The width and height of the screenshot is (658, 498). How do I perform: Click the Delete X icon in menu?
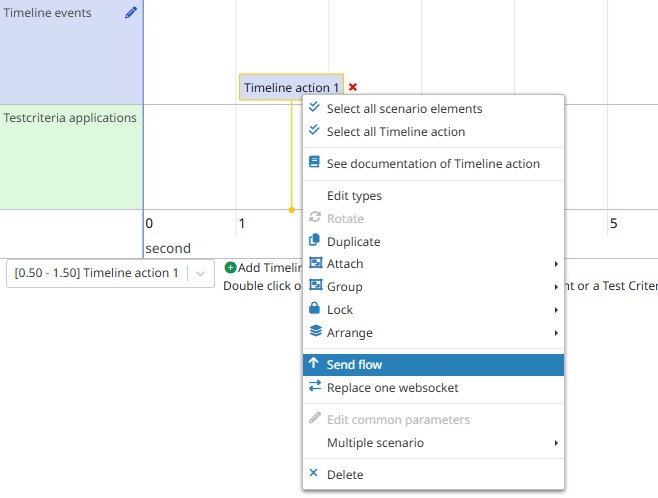(x=314, y=474)
